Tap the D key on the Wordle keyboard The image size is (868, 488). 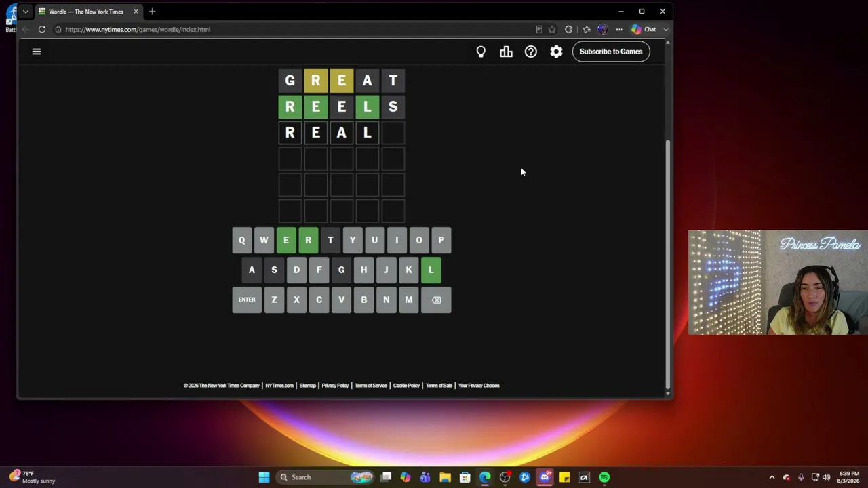[296, 270]
